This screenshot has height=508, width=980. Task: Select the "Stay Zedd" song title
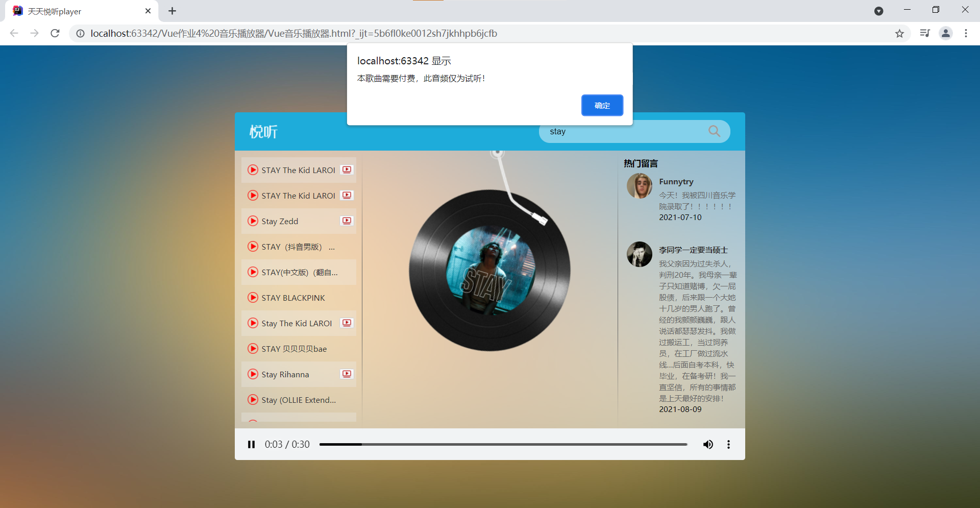click(280, 221)
